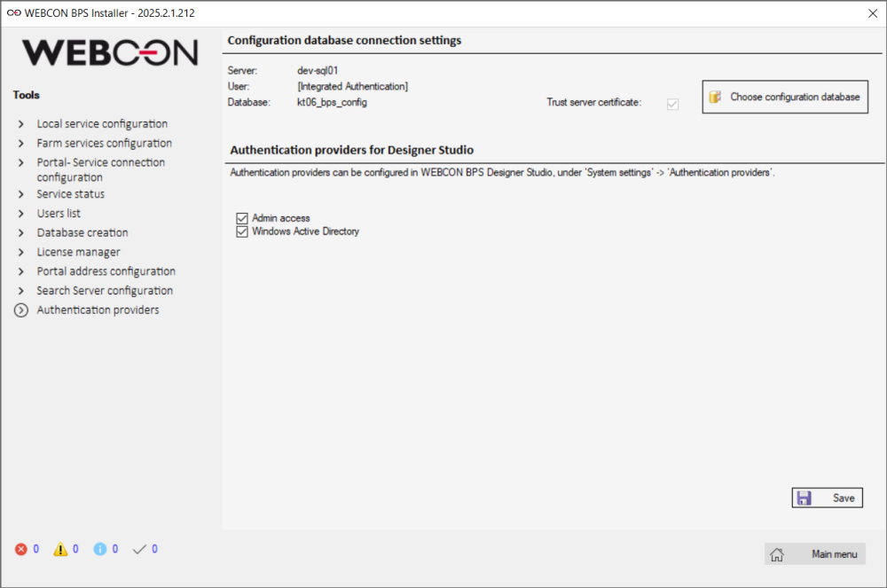This screenshot has width=887, height=588.
Task: Click the red error count icon
Action: click(x=21, y=549)
